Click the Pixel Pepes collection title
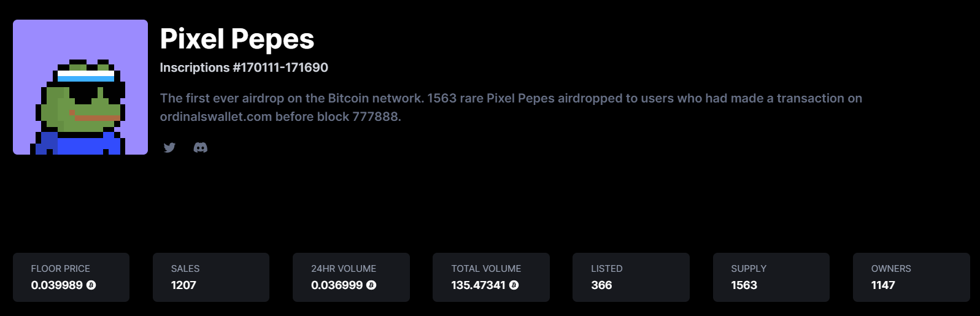The image size is (980, 316). point(237,39)
